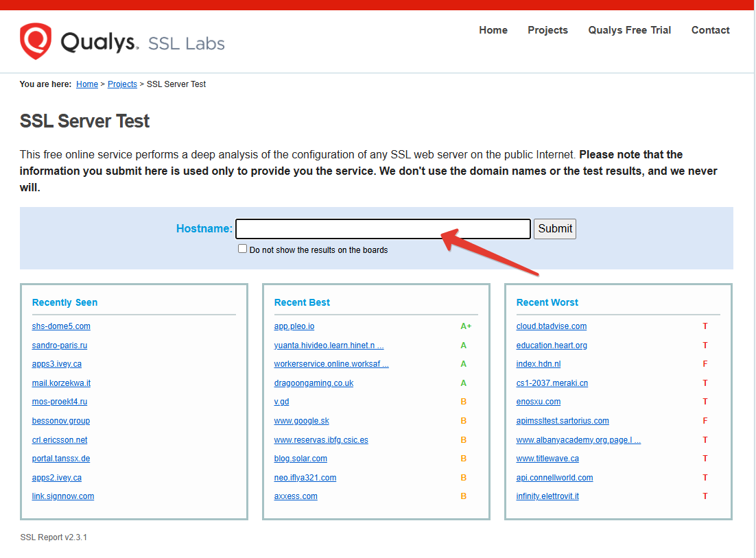
Task: Open apps2.ivey.ca link
Action: pos(57,478)
